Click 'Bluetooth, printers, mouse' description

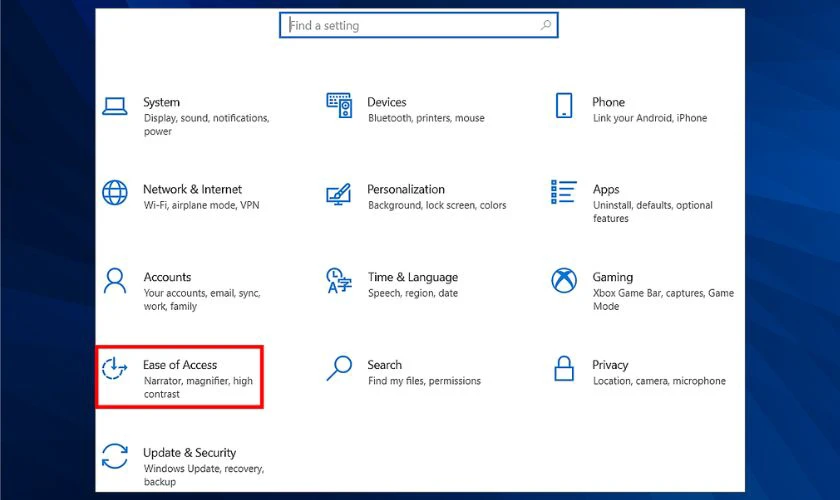(426, 118)
